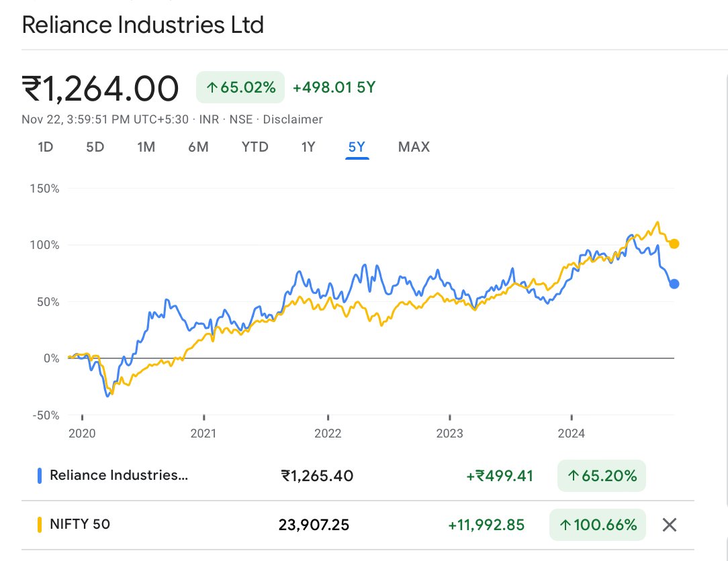Viewport: 728px width, 561px height.
Task: Click the 100.66% NIFTY change badge
Action: [598, 525]
